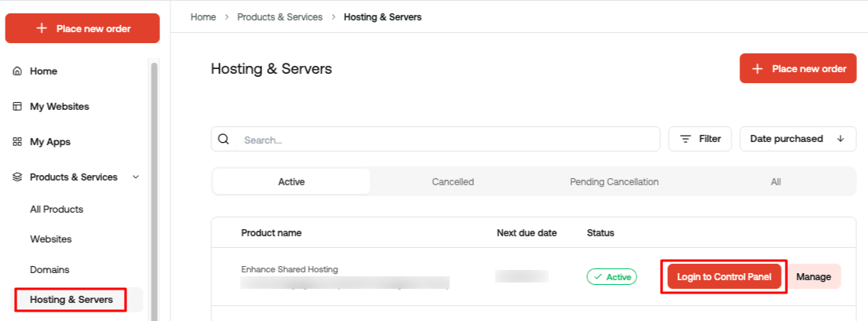Click Login to Control Panel button
The width and height of the screenshot is (868, 321).
pos(724,277)
